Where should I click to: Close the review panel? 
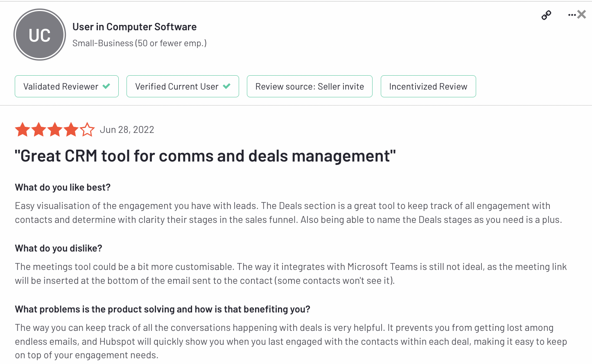tap(582, 15)
